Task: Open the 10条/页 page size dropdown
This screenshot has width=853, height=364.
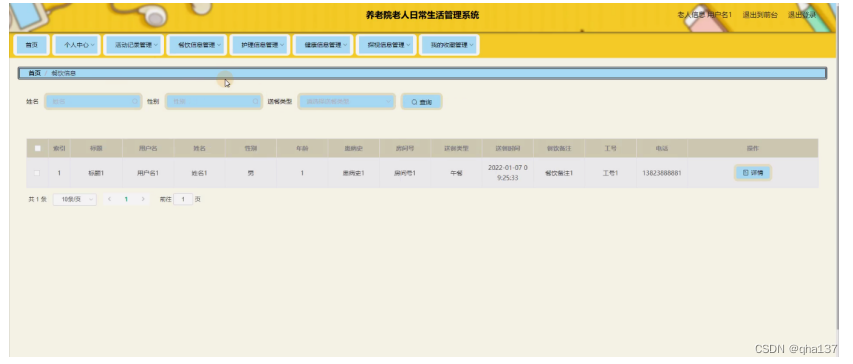Action: point(75,200)
